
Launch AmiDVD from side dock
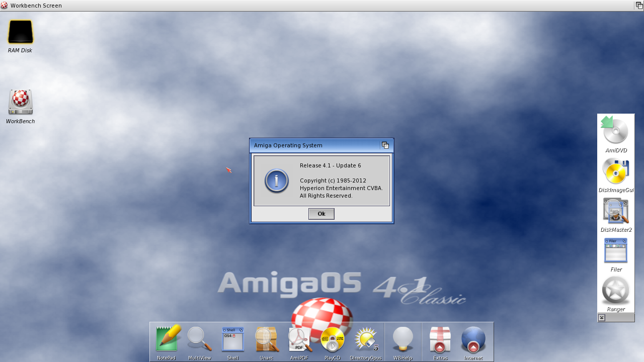point(616,130)
